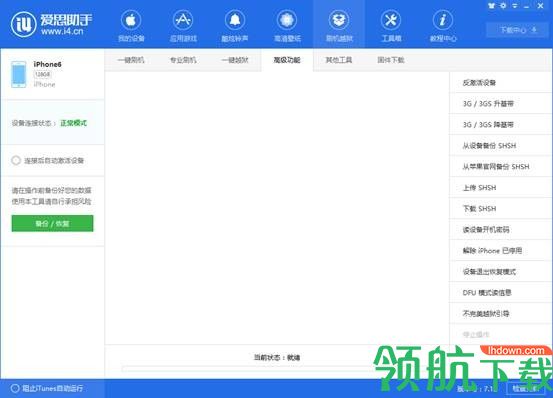Open 工具箱 wrench and screwdriver icon
Viewport: 553px width, 398px height.
391,25
